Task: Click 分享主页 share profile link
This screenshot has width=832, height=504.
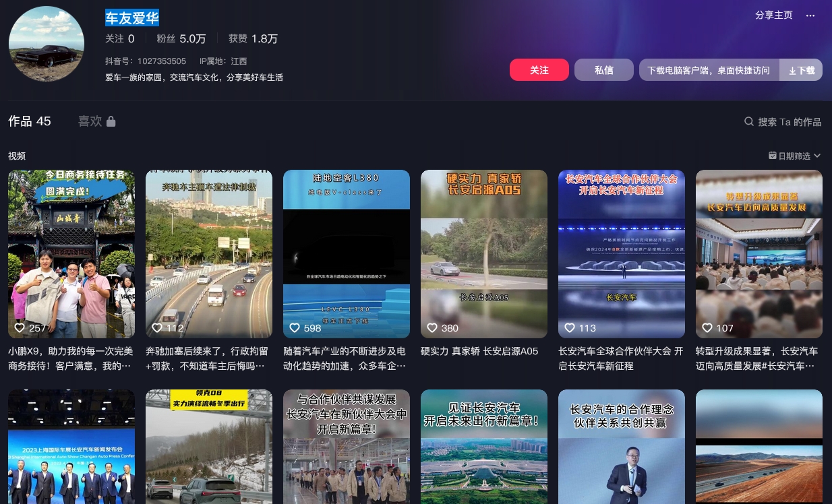Action: (x=774, y=15)
